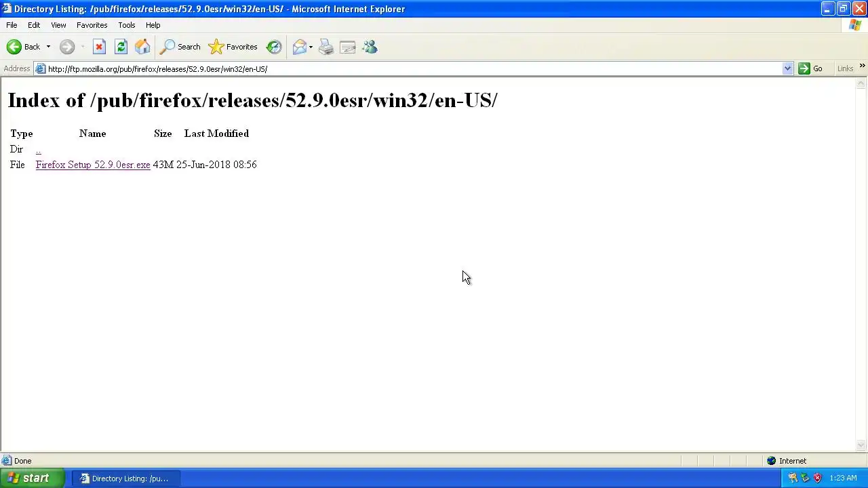The height and width of the screenshot is (488, 868).
Task: Download Firefox Setup 52.9.0esr.exe link
Action: [93, 165]
